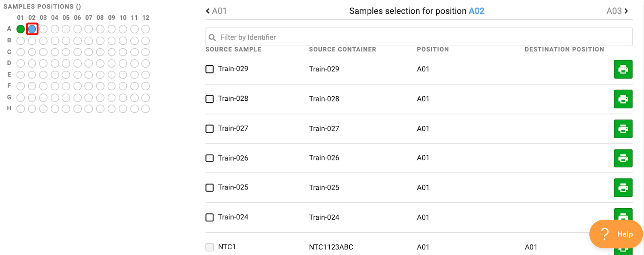Select well B01 in plate grid
This screenshot has width=644, height=255.
click(21, 41)
